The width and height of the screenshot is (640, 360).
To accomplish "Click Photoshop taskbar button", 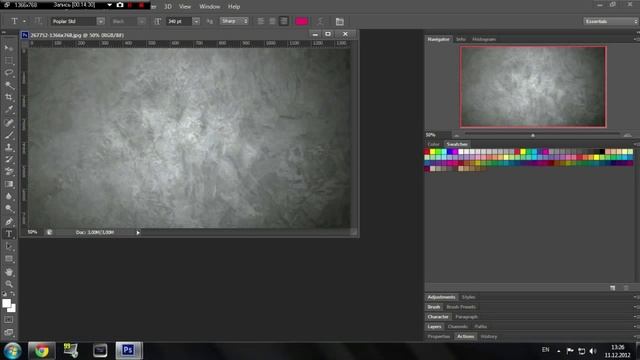I will 129,351.
